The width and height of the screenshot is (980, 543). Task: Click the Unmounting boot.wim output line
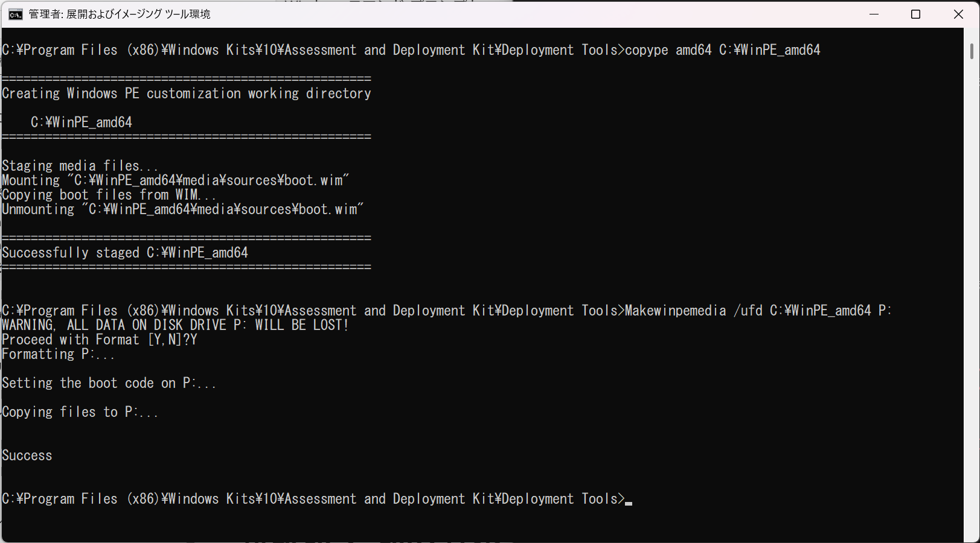pyautogui.click(x=183, y=209)
